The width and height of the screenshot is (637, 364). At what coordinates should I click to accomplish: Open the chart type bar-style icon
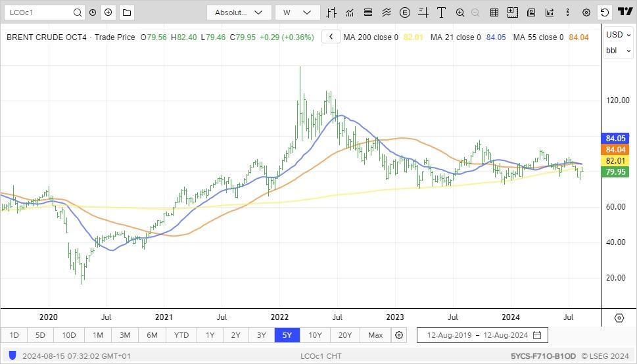331,12
